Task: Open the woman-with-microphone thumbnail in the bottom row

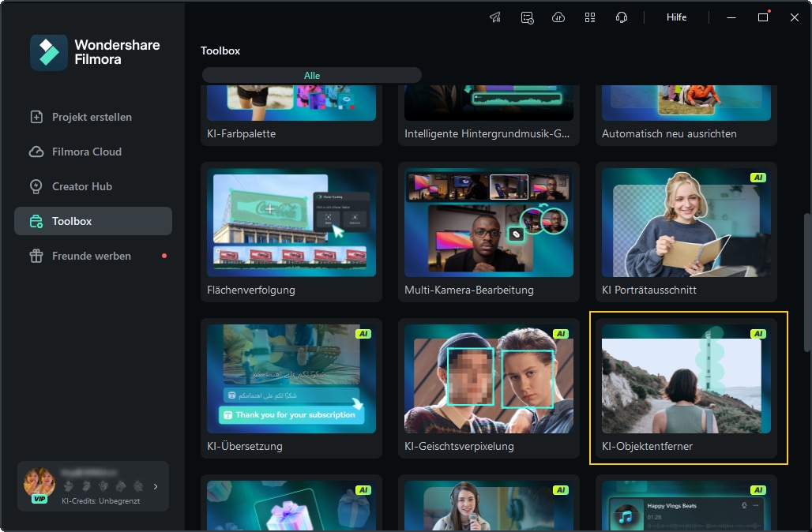Action: coord(489,506)
